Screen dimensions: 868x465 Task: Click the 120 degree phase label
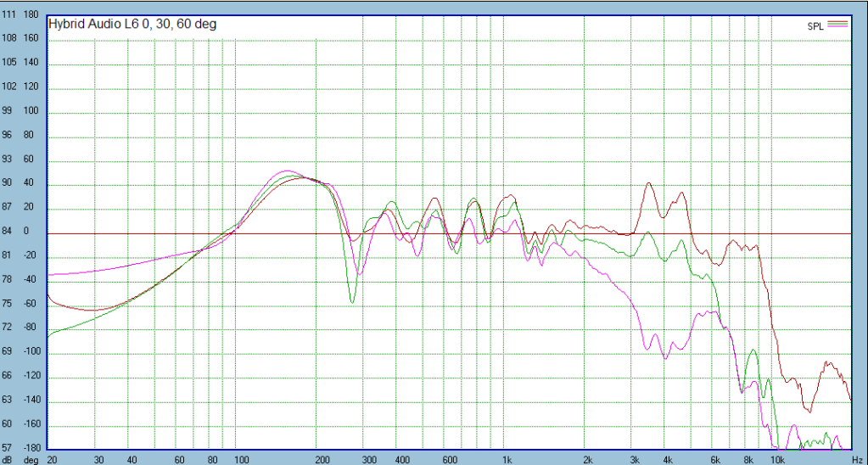(31, 88)
